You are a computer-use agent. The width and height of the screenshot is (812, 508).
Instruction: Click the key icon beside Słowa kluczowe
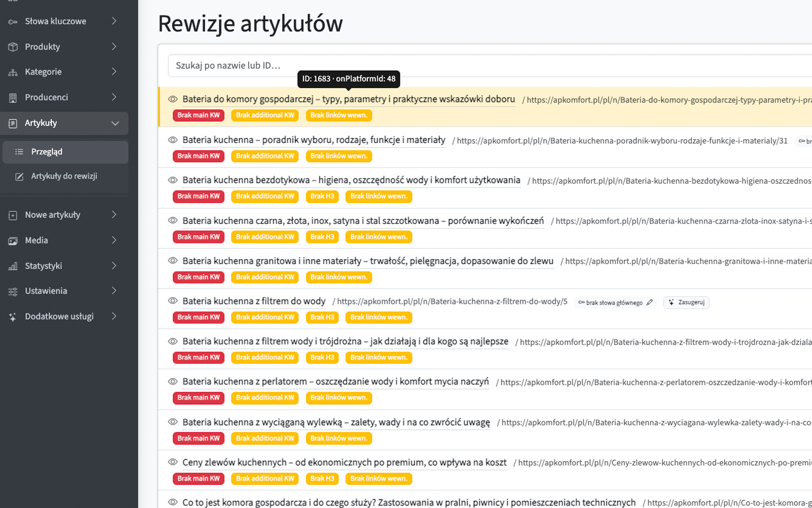point(13,21)
